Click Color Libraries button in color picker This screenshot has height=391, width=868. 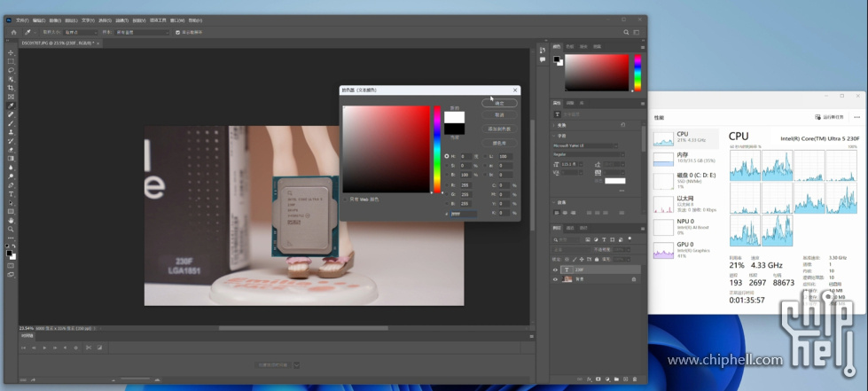coord(499,143)
